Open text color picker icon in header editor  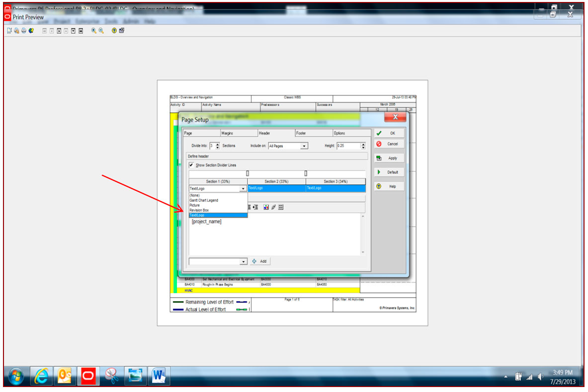click(x=266, y=207)
